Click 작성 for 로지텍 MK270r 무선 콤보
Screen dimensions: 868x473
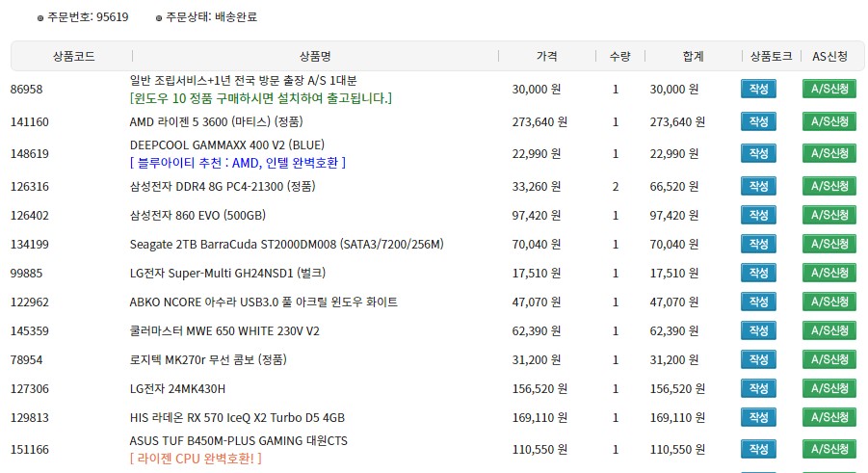(758, 359)
